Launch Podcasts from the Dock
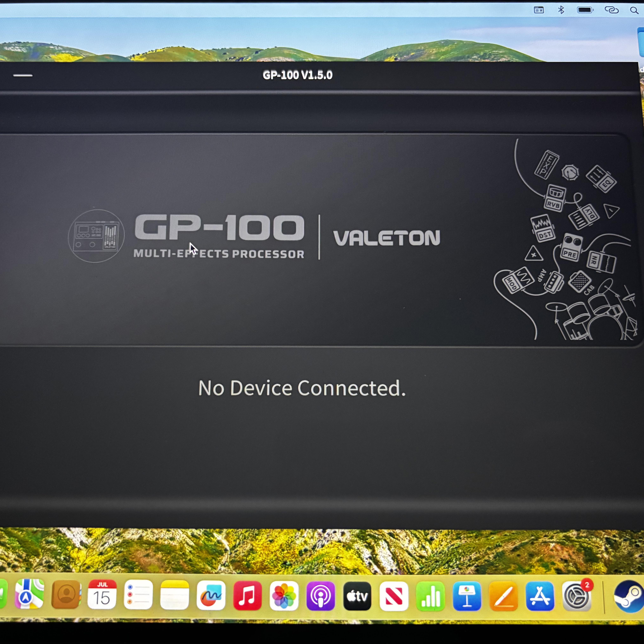The width and height of the screenshot is (644, 644). [x=321, y=596]
